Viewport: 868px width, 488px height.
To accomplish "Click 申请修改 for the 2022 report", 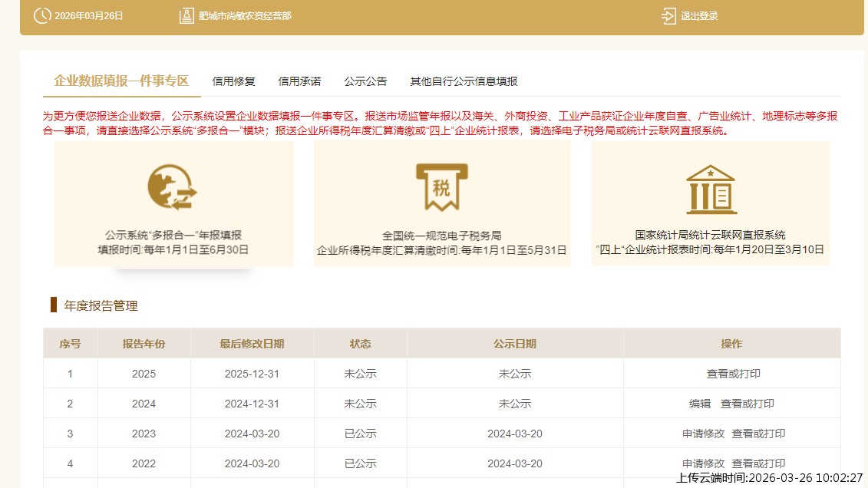I will [x=703, y=463].
